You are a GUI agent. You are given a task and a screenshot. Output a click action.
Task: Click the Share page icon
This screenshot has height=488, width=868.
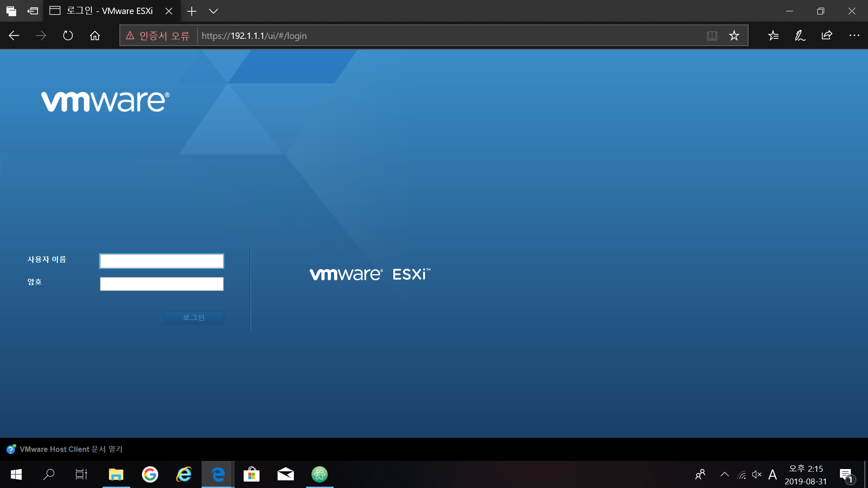[x=827, y=36]
